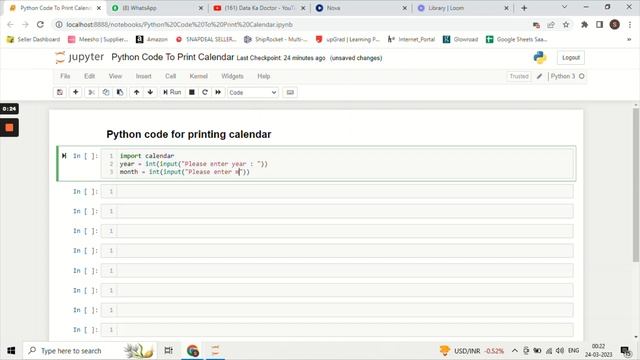Toggle the browser side panel icon
The height and width of the screenshot is (360, 640).
(x=600, y=25)
